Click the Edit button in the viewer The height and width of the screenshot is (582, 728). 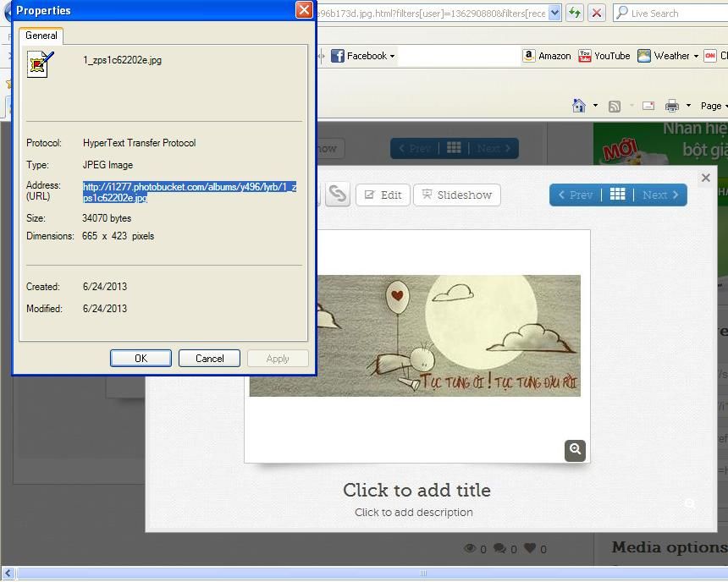coord(383,195)
